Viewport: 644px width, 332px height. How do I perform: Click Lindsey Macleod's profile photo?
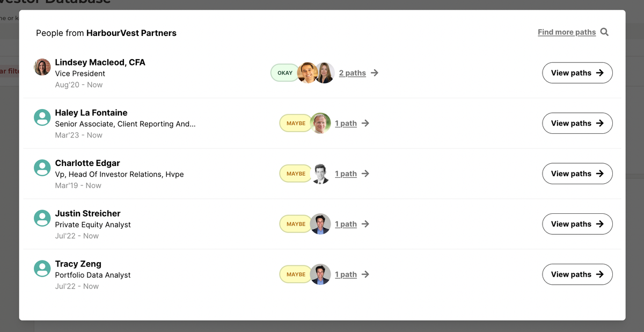pos(42,67)
